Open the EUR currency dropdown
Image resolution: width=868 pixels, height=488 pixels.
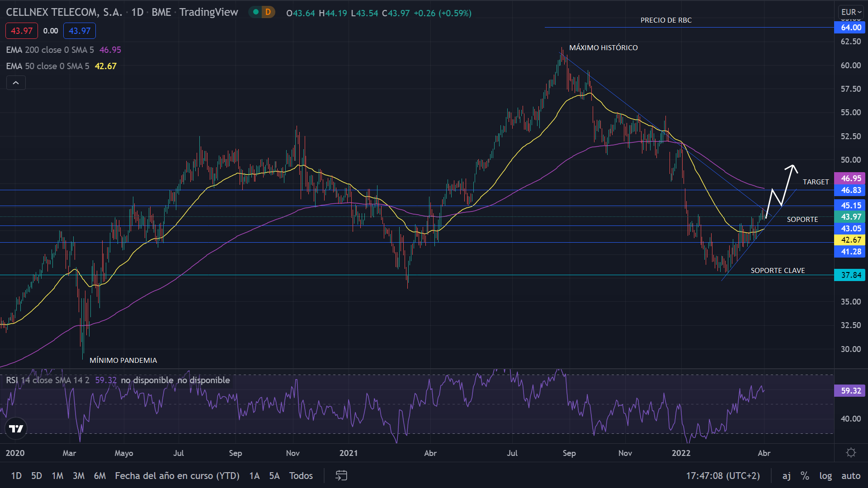coord(851,12)
